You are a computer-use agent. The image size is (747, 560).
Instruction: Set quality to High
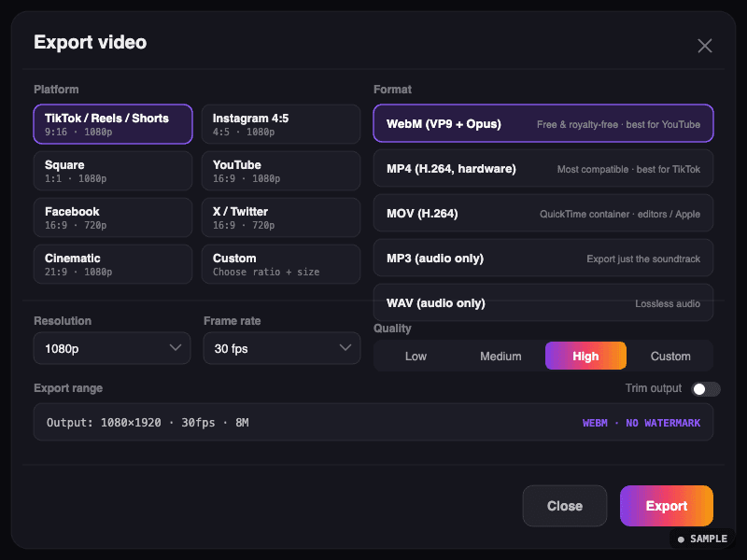[x=585, y=356]
